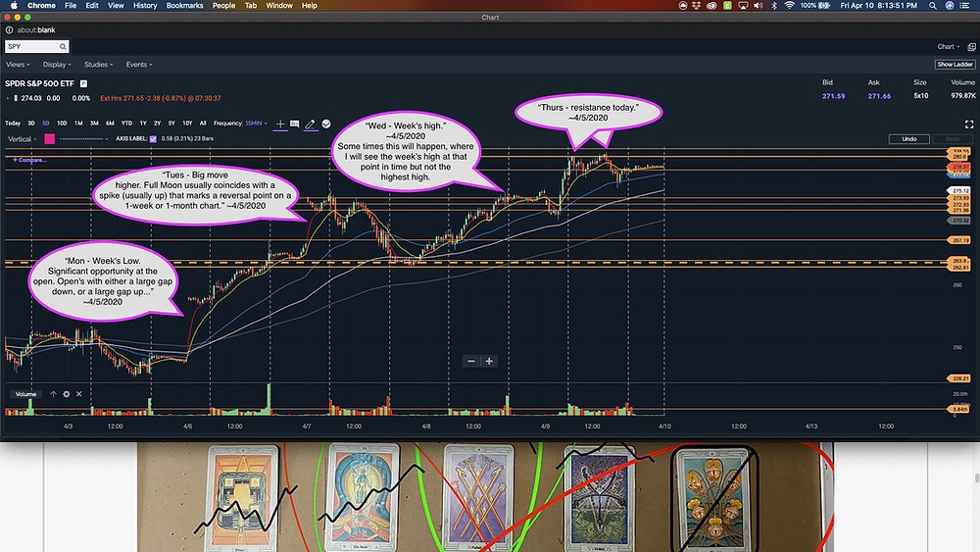Open the Chart dropdown at top right
Viewport: 980px width, 552px height.
click(x=948, y=47)
